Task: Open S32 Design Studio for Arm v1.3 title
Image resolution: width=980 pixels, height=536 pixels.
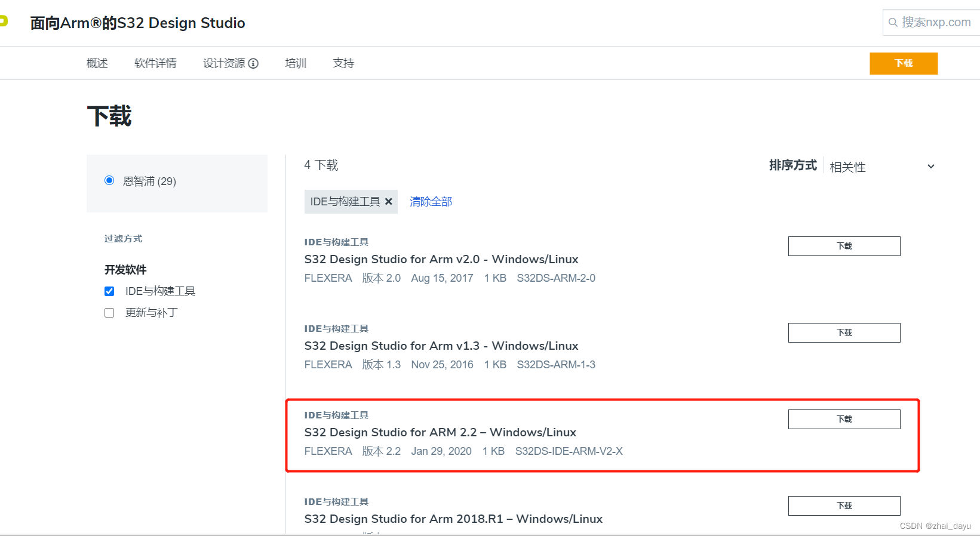Action: (x=441, y=346)
